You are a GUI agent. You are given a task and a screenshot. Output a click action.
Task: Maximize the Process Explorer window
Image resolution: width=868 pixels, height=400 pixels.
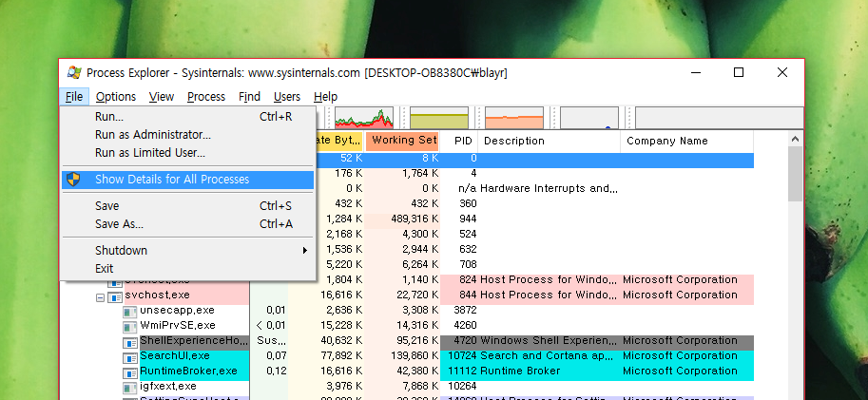(x=739, y=72)
